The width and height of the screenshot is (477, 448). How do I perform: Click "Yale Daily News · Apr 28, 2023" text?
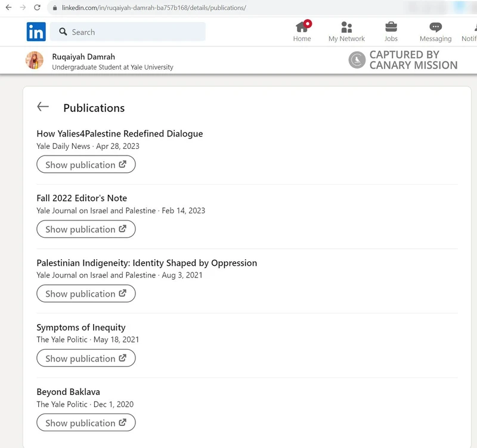[x=88, y=146]
